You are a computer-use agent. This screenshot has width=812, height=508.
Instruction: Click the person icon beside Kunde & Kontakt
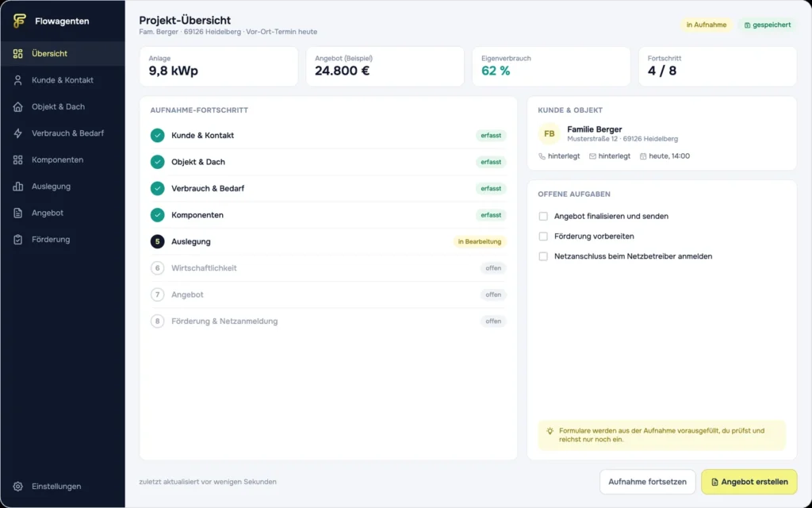(18, 80)
